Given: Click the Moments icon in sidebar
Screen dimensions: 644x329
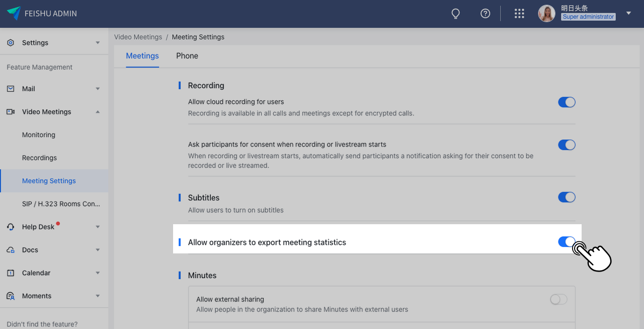Looking at the screenshot, I should tap(11, 296).
